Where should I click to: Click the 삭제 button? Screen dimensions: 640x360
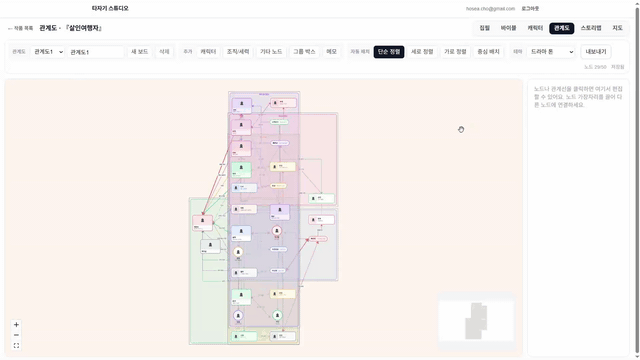pyautogui.click(x=164, y=52)
